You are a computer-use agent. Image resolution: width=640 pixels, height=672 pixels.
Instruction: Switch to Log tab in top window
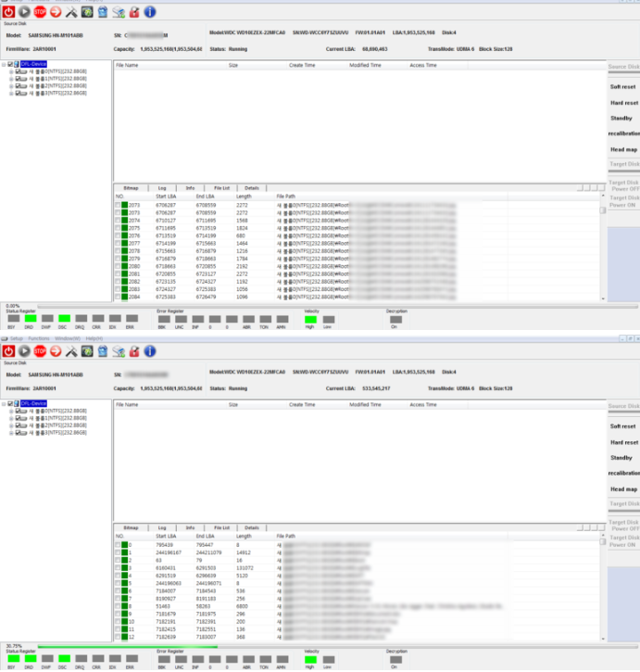(x=162, y=188)
